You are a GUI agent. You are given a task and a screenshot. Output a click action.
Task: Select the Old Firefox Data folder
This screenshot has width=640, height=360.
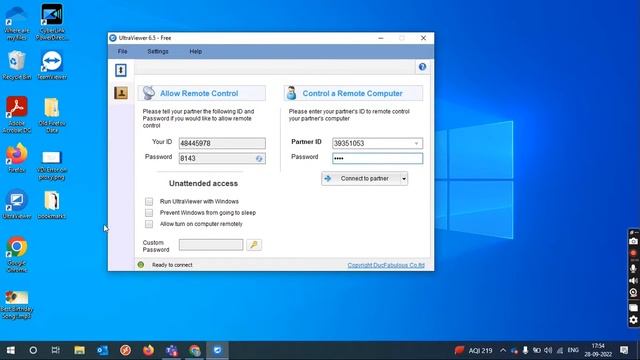tap(52, 116)
